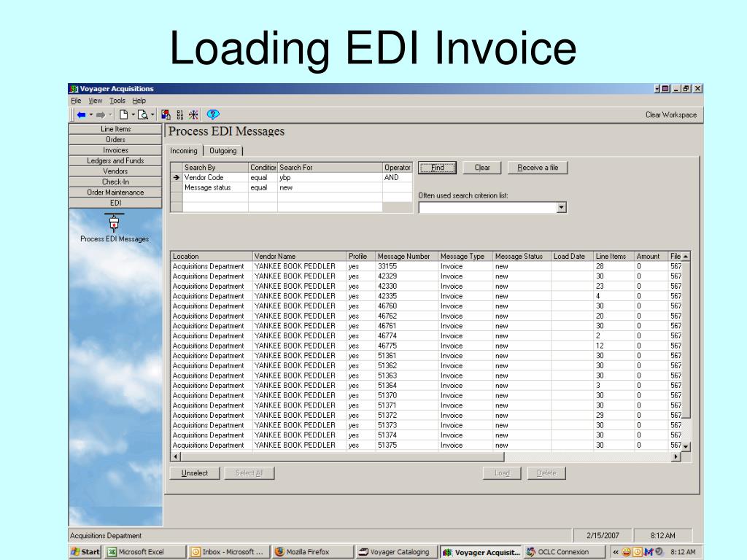
Task: Open Often used search criterion list dropdown
Action: pyautogui.click(x=561, y=208)
